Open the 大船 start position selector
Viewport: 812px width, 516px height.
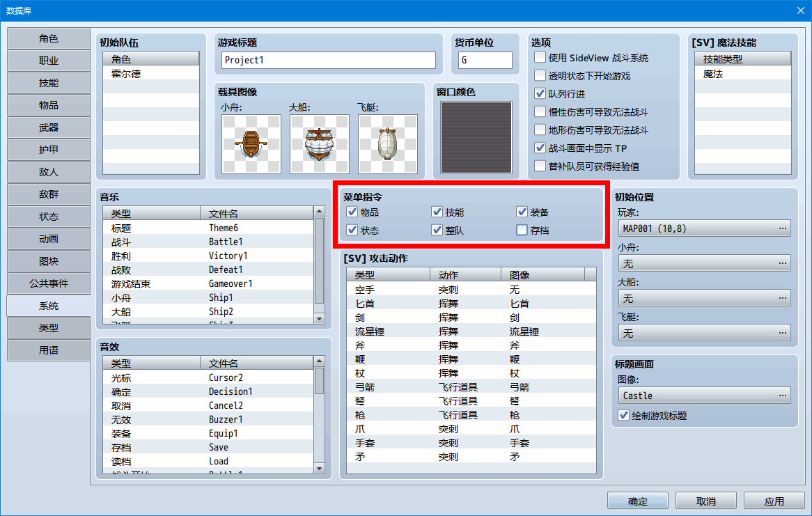[x=704, y=298]
